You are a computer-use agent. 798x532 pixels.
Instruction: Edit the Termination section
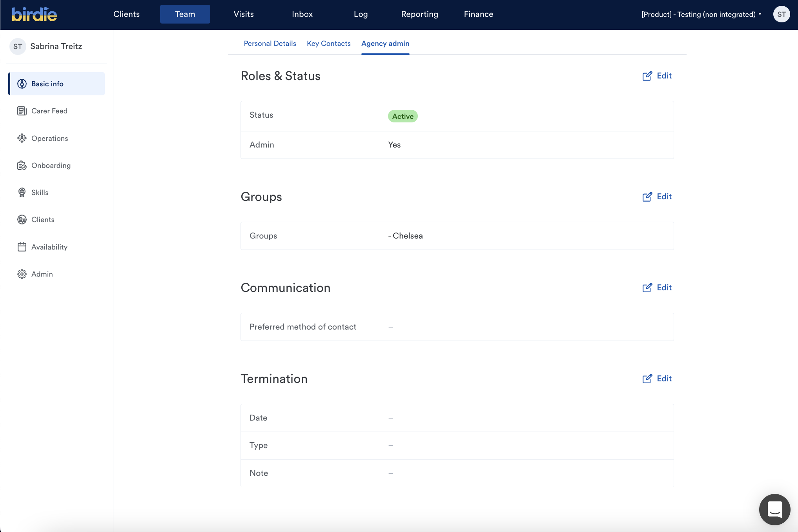(657, 379)
